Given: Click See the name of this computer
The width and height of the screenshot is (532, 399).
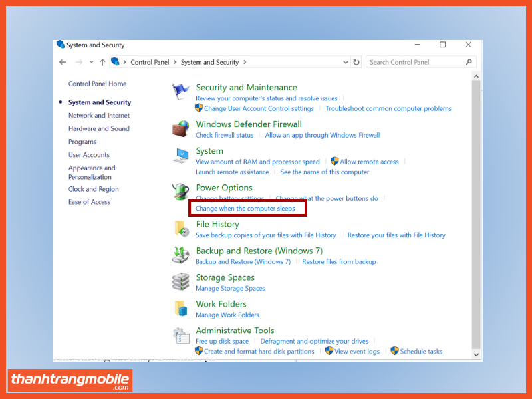Looking at the screenshot, I should pos(325,172).
